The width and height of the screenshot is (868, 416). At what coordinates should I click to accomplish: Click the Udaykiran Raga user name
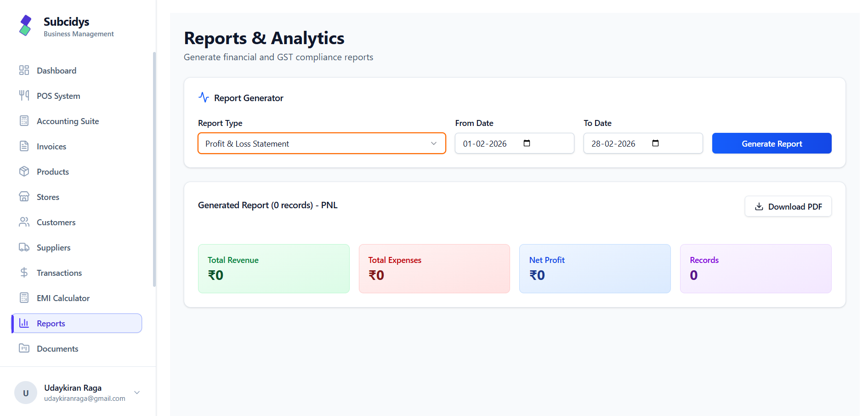point(73,388)
